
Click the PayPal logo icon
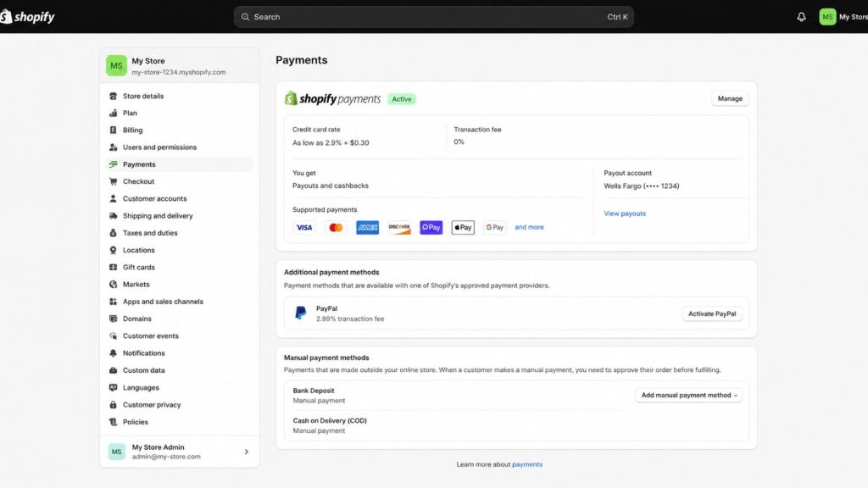click(x=301, y=313)
